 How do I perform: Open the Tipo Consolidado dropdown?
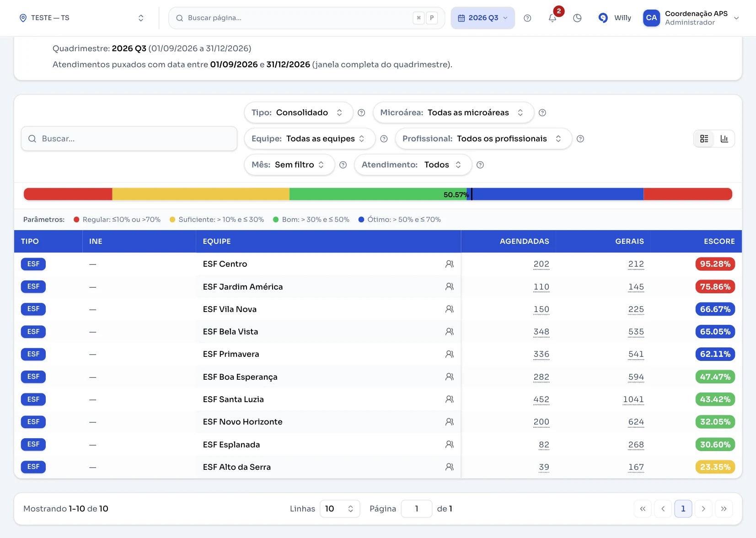[298, 113]
